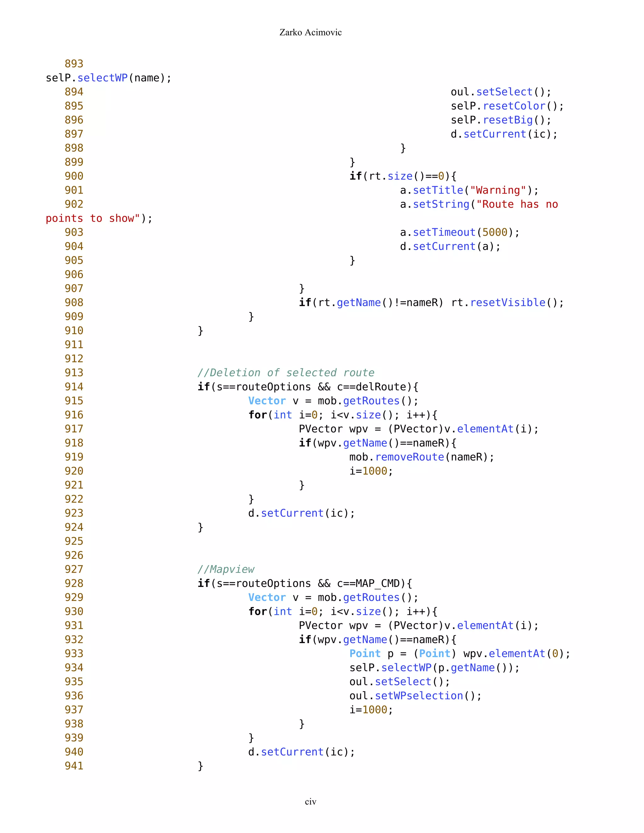This screenshot has width=644, height=833.
Task: Click the oul.setSelect() call on line 894
Action: 501,92
